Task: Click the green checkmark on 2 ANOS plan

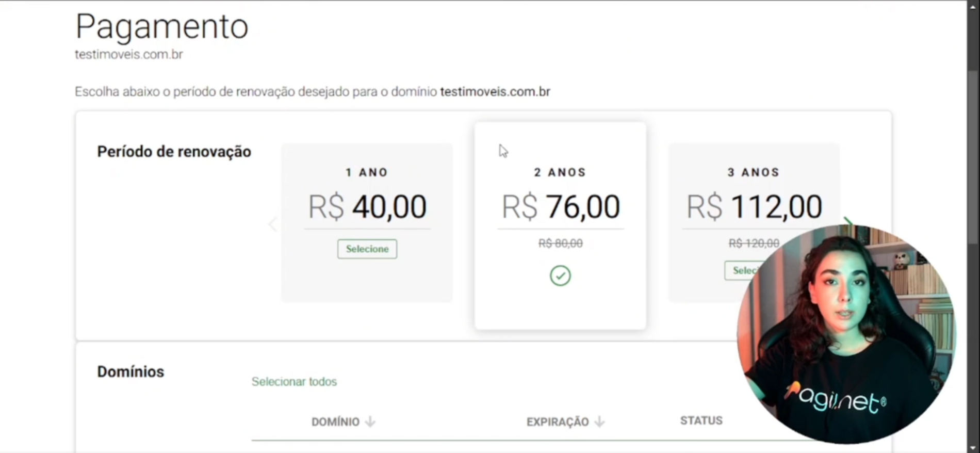Action: (x=560, y=276)
